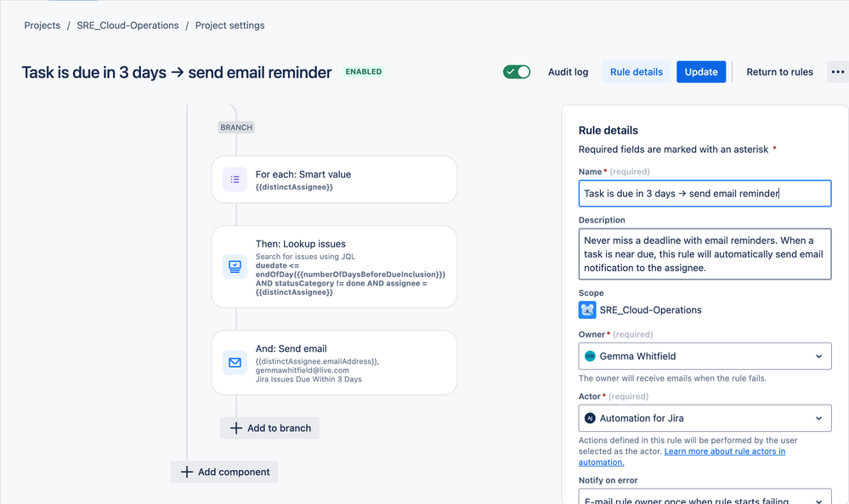Viewport: 849px width, 504px height.
Task: Go to Projects breadcrumb
Action: [x=42, y=25]
